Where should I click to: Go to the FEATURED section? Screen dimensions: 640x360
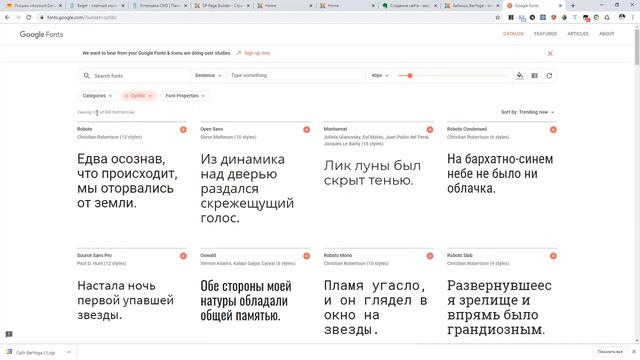tap(545, 34)
